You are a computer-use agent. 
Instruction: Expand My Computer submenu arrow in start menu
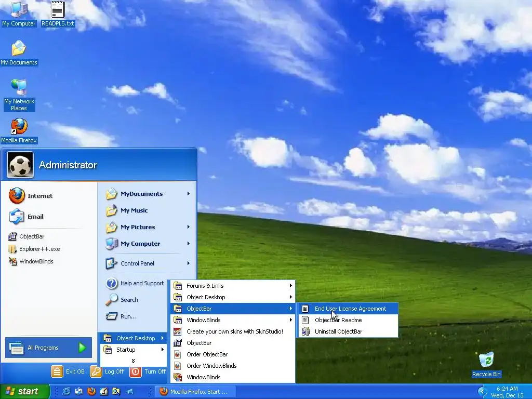188,244
